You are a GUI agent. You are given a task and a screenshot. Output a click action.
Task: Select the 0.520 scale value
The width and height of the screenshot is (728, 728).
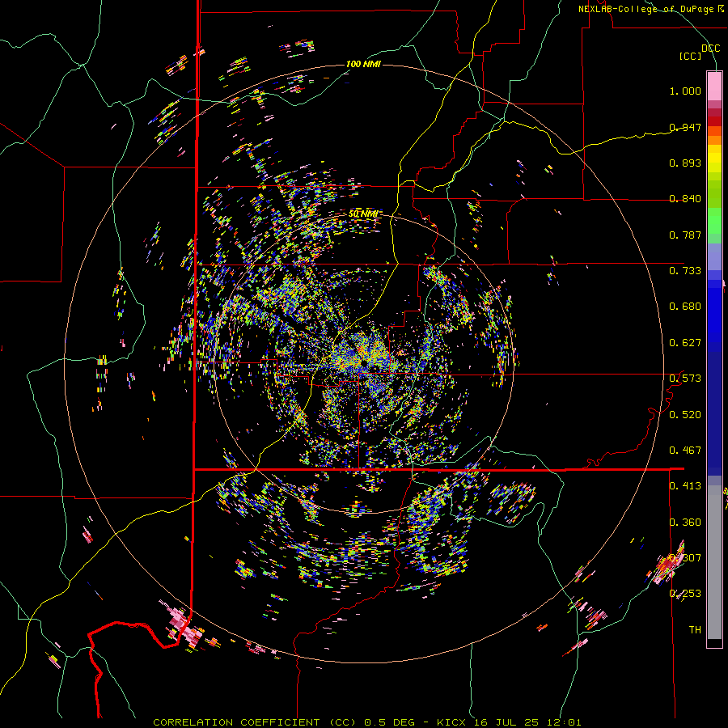point(685,414)
